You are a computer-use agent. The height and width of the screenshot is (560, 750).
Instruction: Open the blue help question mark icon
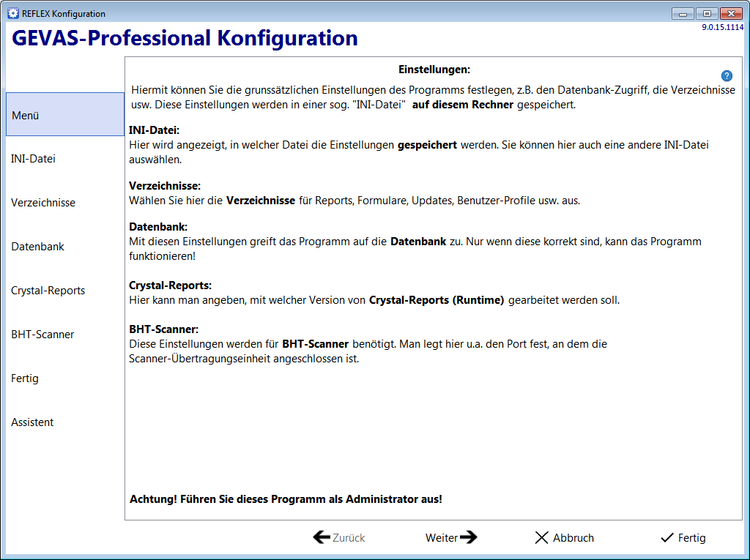[x=727, y=75]
